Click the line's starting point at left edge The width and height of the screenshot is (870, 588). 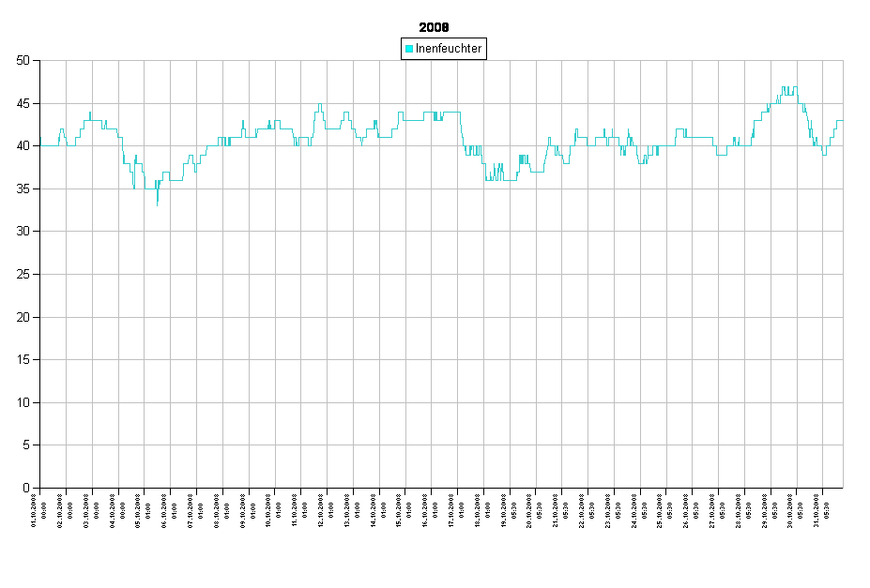41,141
